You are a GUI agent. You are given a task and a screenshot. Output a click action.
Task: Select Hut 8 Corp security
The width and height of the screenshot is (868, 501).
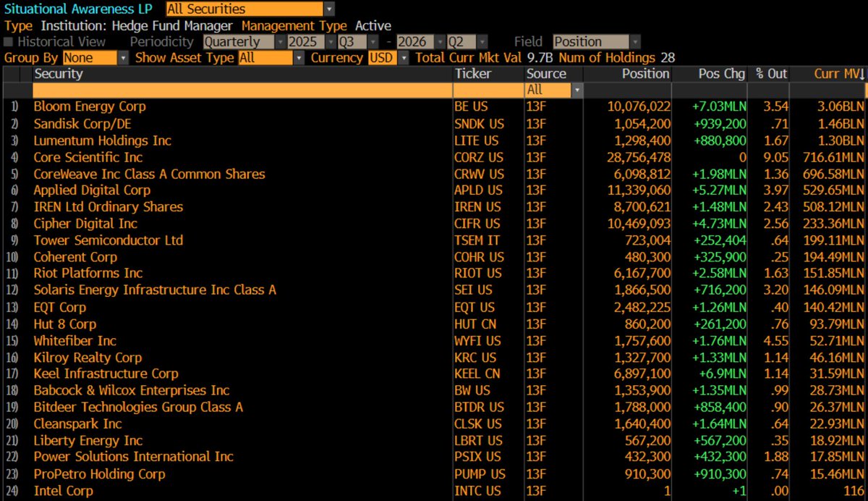pos(64,324)
